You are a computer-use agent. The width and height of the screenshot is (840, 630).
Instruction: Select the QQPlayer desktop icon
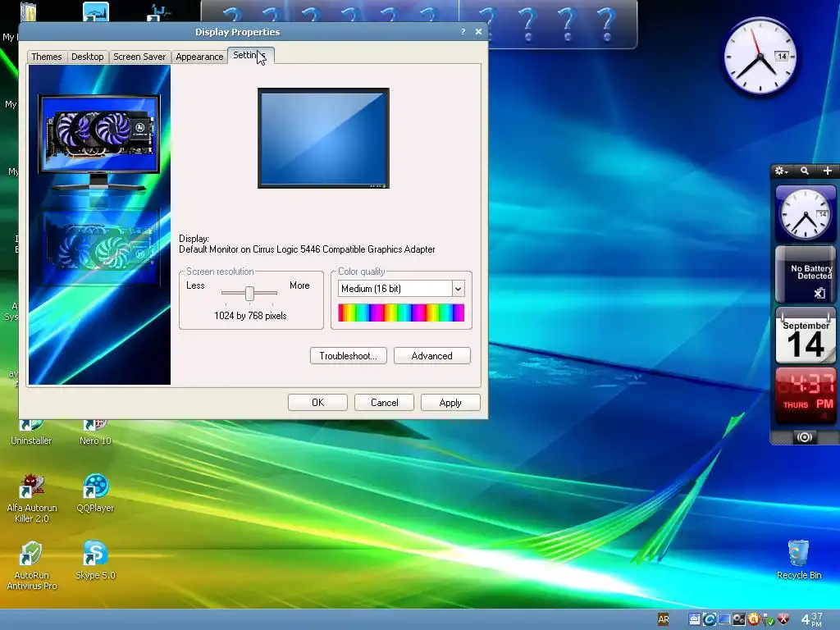coord(95,493)
